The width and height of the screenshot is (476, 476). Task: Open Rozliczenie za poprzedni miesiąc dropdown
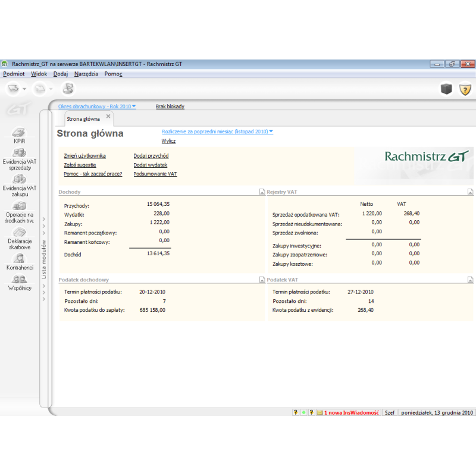click(217, 131)
